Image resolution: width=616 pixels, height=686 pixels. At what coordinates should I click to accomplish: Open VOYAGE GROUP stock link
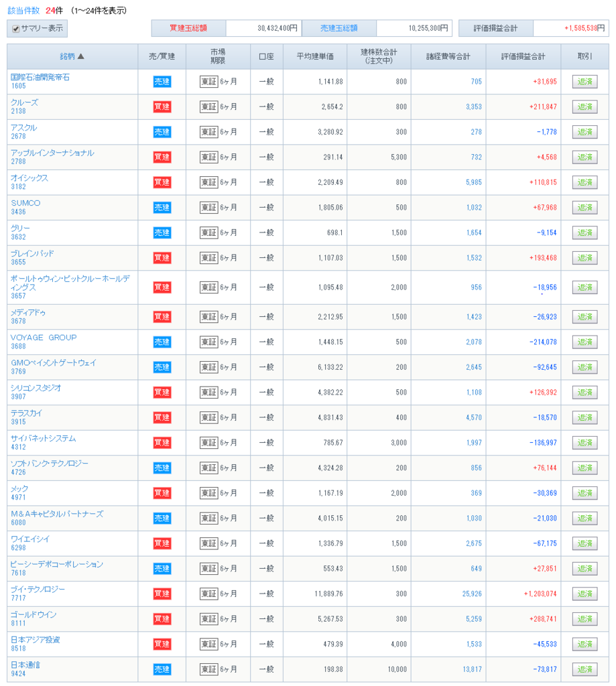point(44,338)
